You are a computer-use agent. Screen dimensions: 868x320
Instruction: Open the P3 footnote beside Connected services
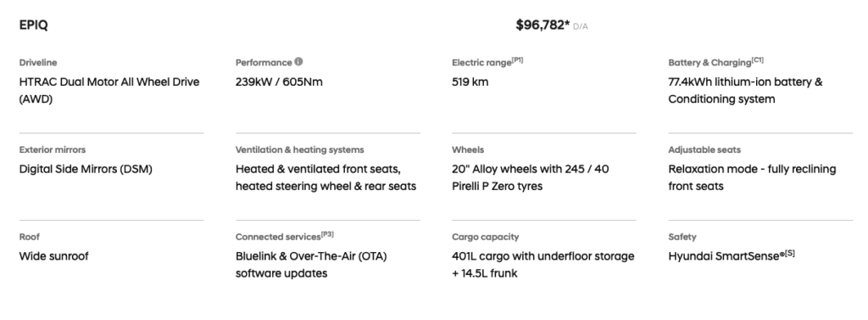(x=327, y=234)
